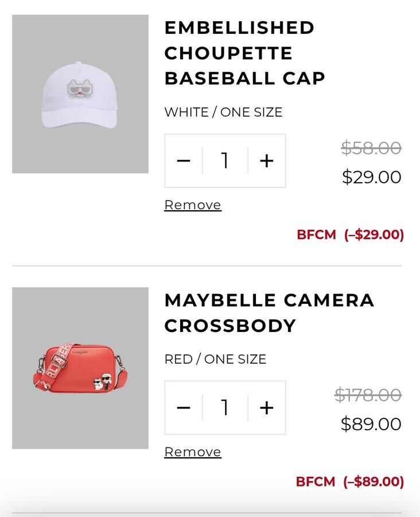Click the crossed-out $58.00 original price
This screenshot has height=517, width=420.
pos(371,148)
